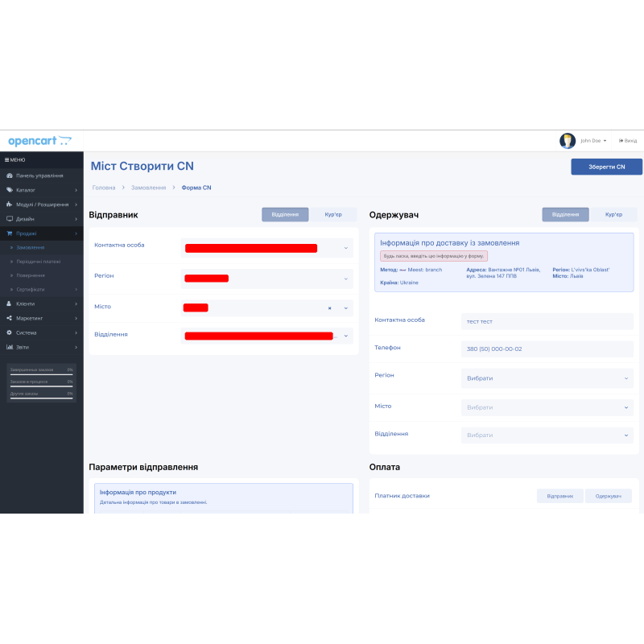The height and width of the screenshot is (644, 644).
Task: Select the Каталог tag icon
Action: 9,189
